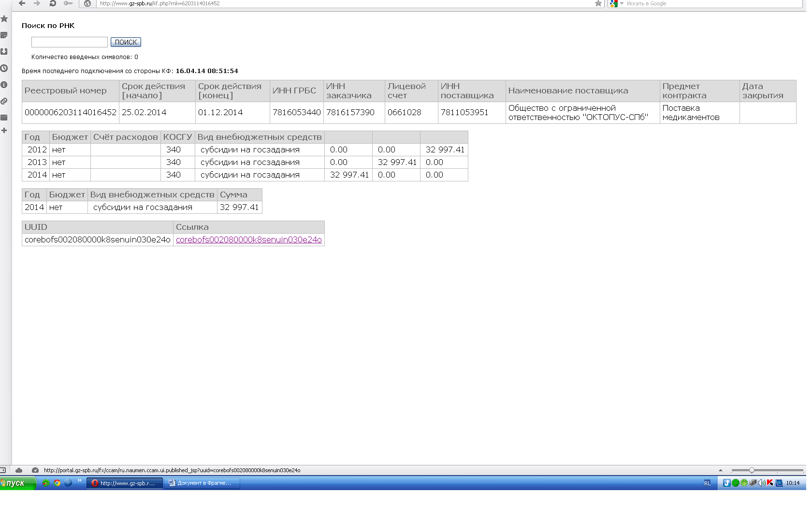Expand quick launch chevron on taskbar
This screenshot has height=508, width=812.
pyautogui.click(x=80, y=481)
